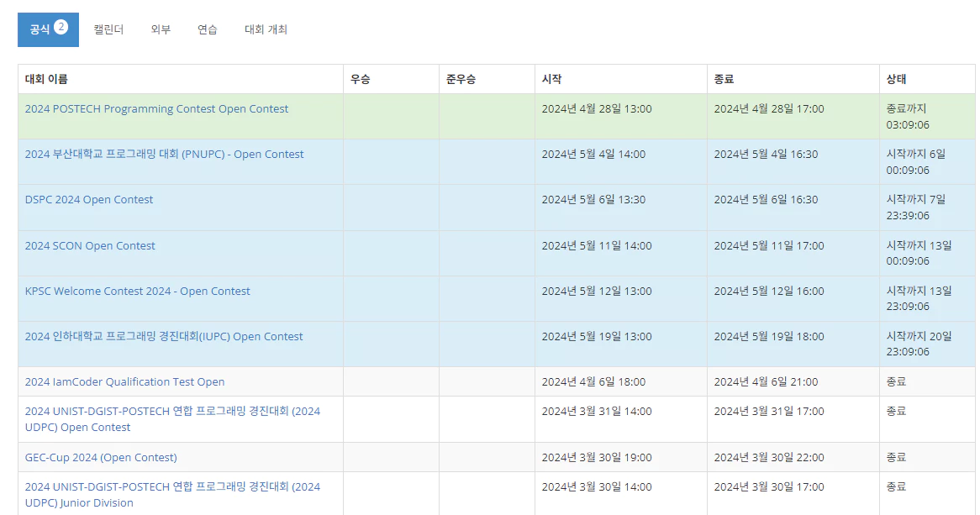The image size is (980, 515).
Task: Select end time 2024년 5월 12일 16:00
Action: coord(769,291)
